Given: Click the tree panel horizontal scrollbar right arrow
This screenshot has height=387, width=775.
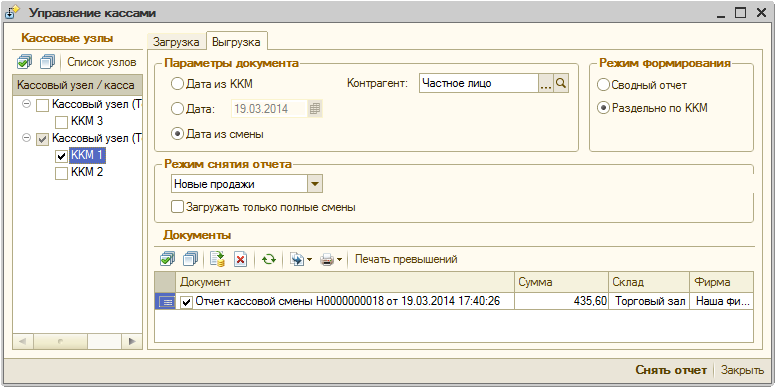Looking at the screenshot, I should (132, 341).
